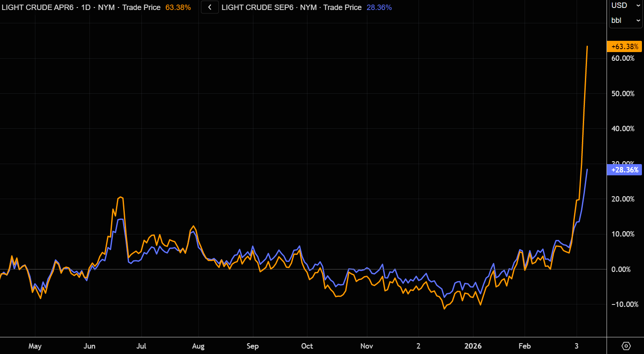Click the −10.00% price scale label
644x354 pixels.
[624, 304]
